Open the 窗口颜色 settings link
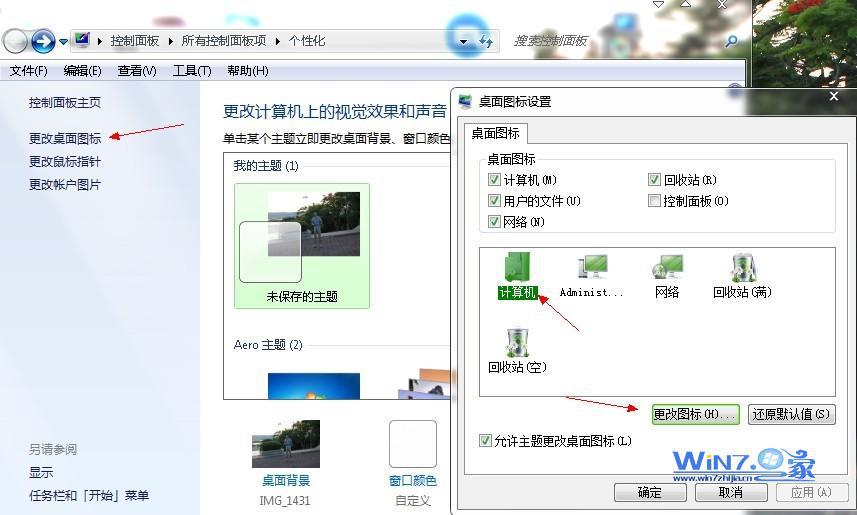The image size is (857, 515). pyautogui.click(x=413, y=480)
